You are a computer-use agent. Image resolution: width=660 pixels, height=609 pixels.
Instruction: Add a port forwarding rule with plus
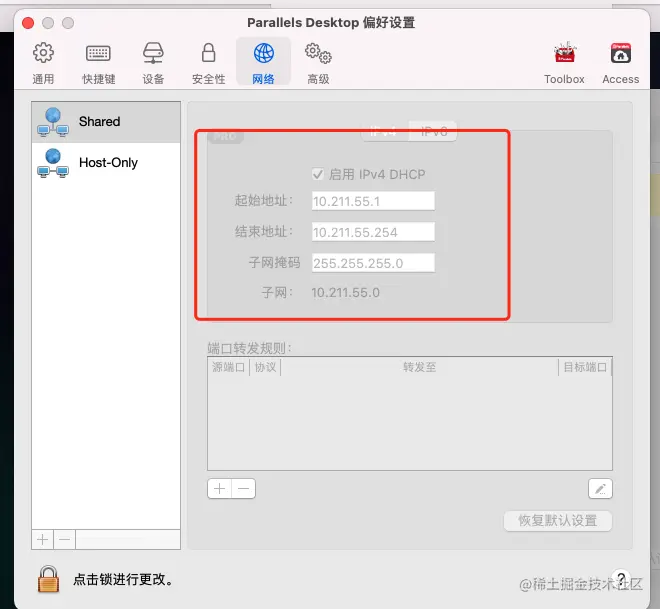click(219, 489)
